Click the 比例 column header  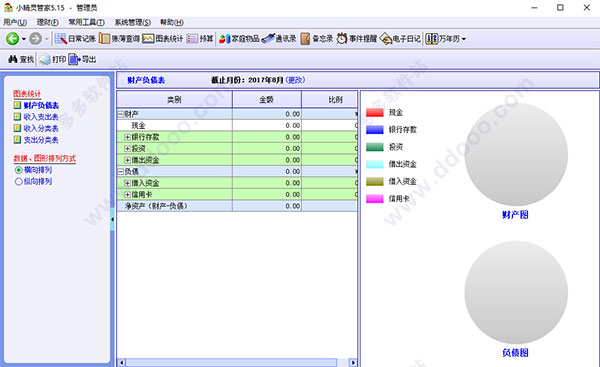[330, 99]
